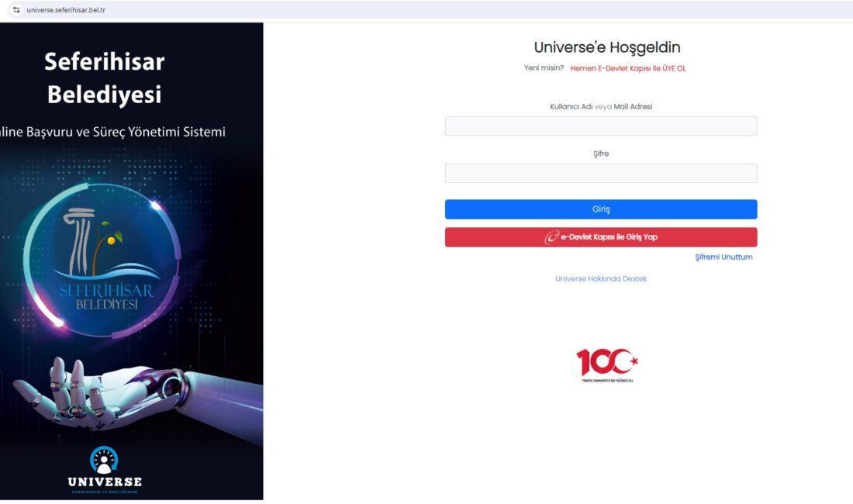Open Universe Hakkında Destek link
Image resolution: width=853 pixels, height=504 pixels.
coord(600,279)
